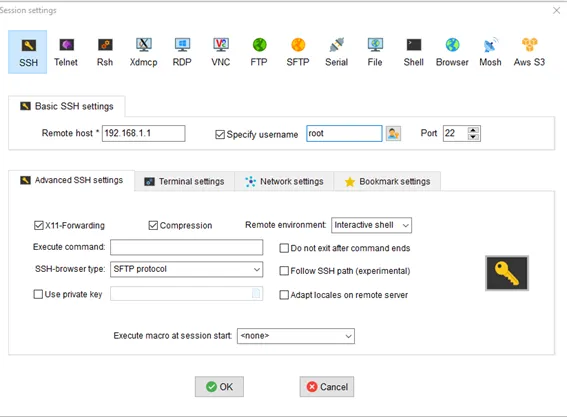Select the Serial connection icon
567x417 pixels.
[336, 52]
